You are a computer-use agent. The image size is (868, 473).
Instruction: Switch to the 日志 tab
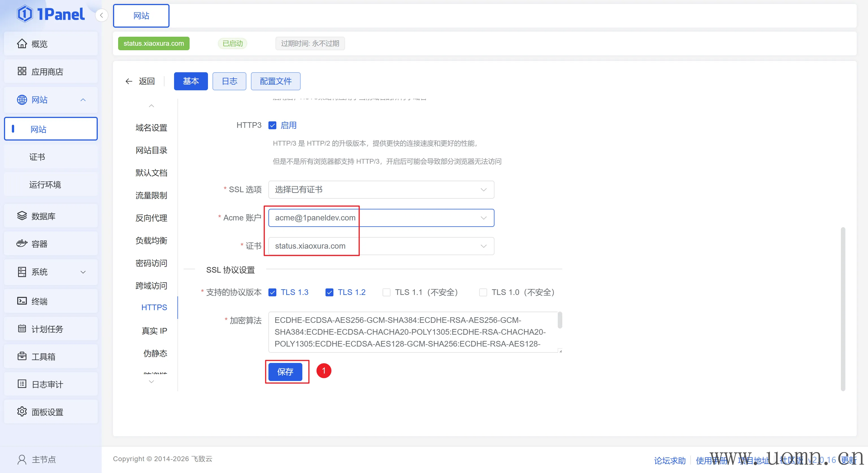(229, 81)
